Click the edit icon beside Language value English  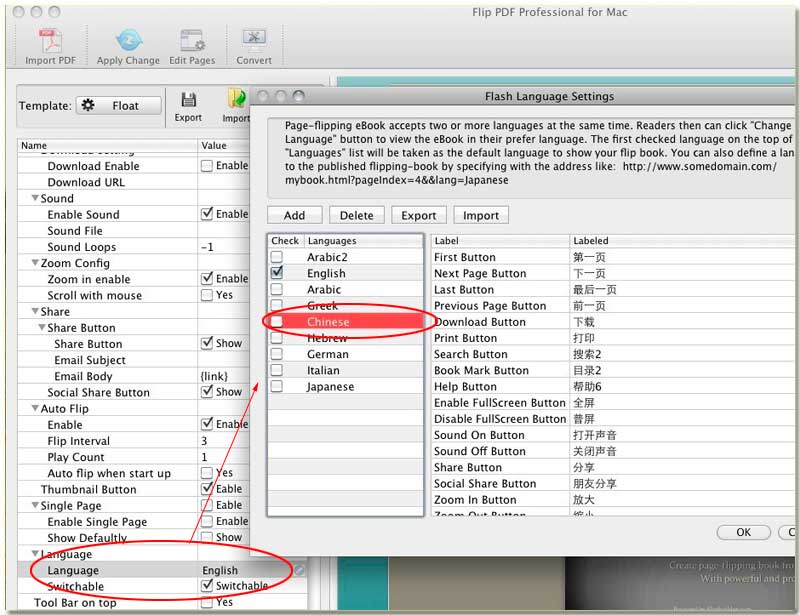(x=299, y=570)
